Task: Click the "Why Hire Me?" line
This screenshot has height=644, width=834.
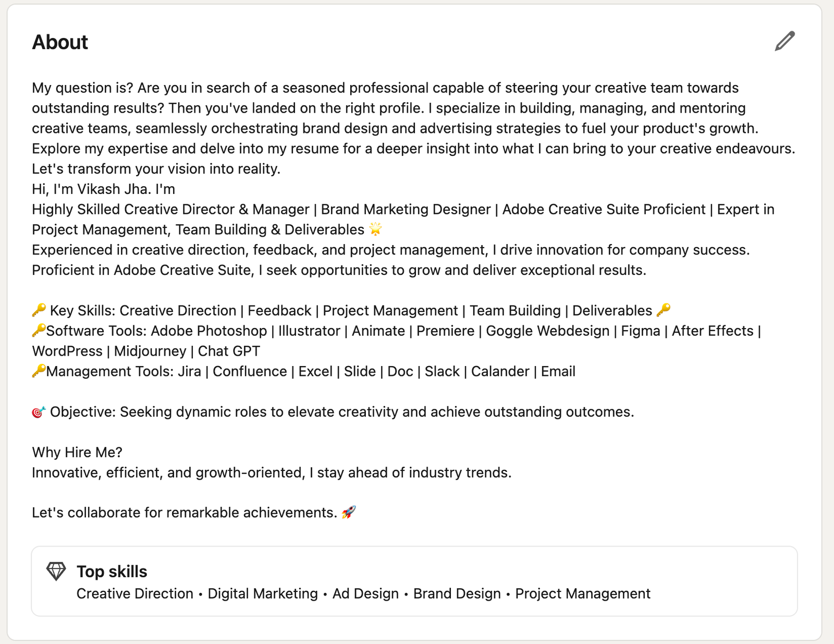Action: click(77, 452)
